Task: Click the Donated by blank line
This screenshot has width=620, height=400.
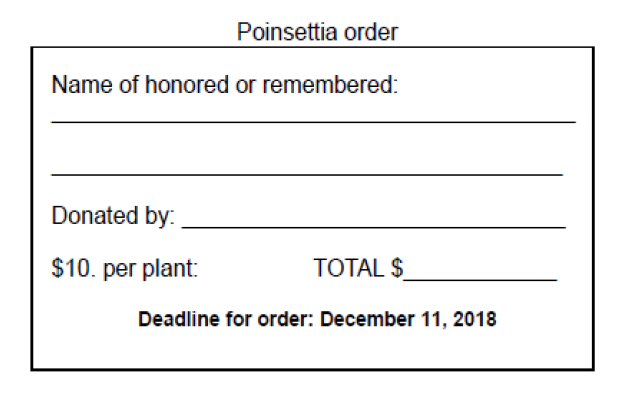Action: point(374,227)
